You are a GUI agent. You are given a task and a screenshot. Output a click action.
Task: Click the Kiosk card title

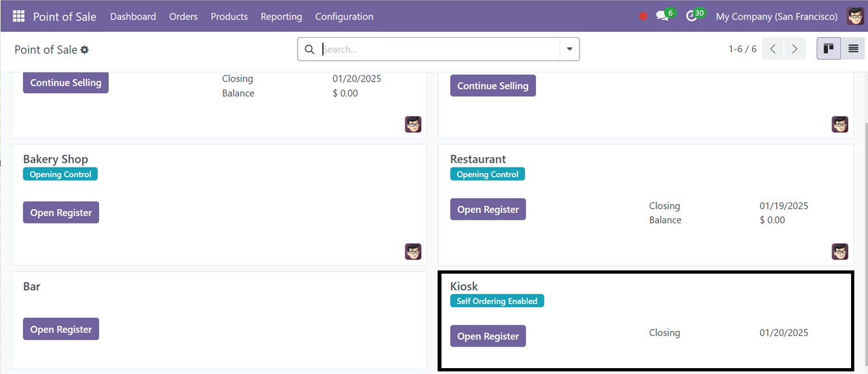(464, 286)
